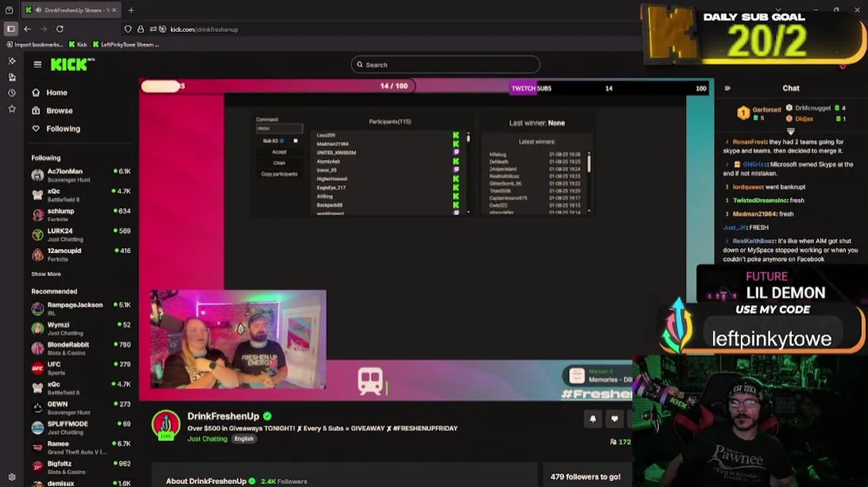Open Ramee Grand Theft Auto channel
The height and width of the screenshot is (487, 868).
click(x=81, y=447)
